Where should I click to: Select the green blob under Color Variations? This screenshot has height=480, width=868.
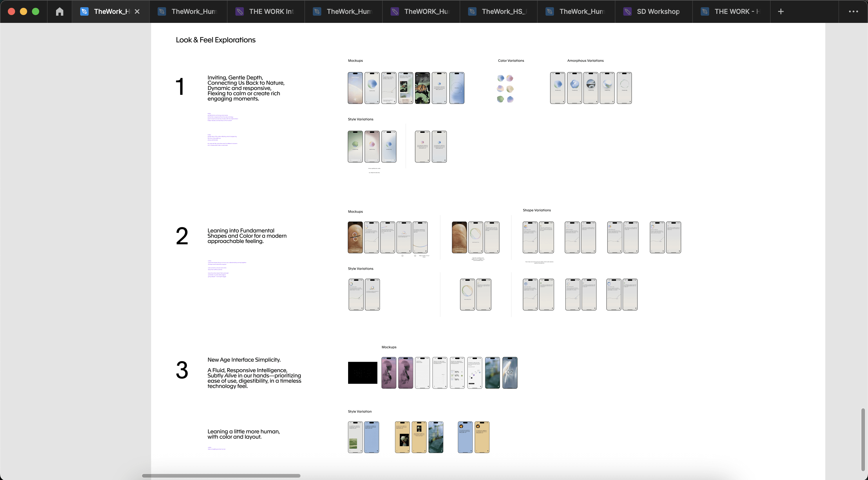[500, 99]
